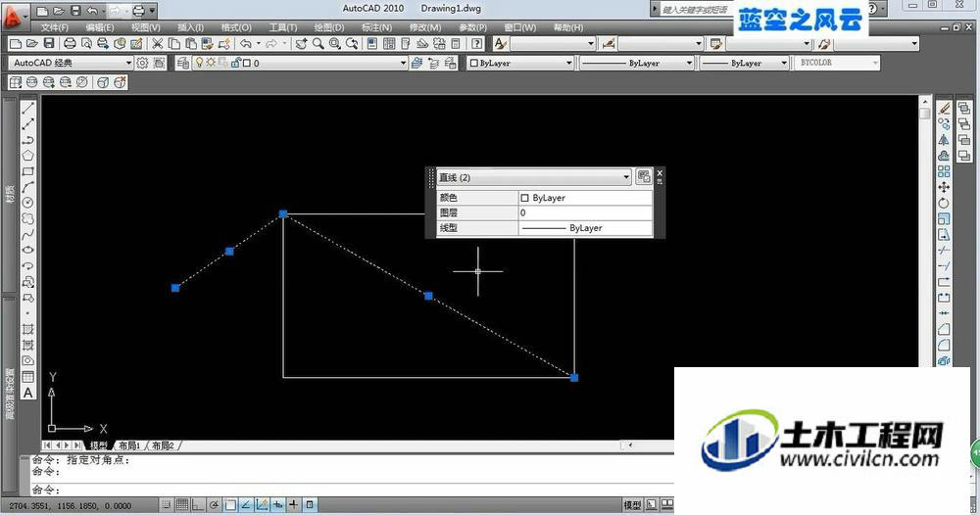Toggle Snap Mode in status bar
Screen dimensions: 980x515
click(x=167, y=504)
